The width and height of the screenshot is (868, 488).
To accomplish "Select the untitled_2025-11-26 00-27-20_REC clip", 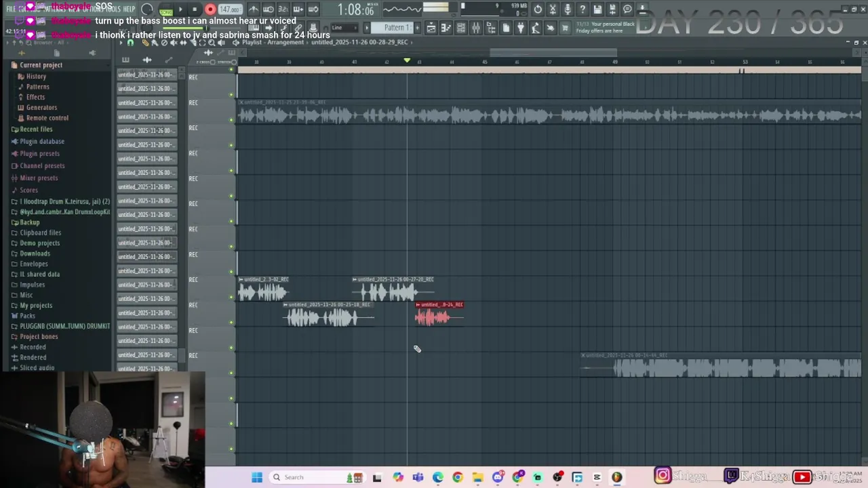I will tap(393, 289).
